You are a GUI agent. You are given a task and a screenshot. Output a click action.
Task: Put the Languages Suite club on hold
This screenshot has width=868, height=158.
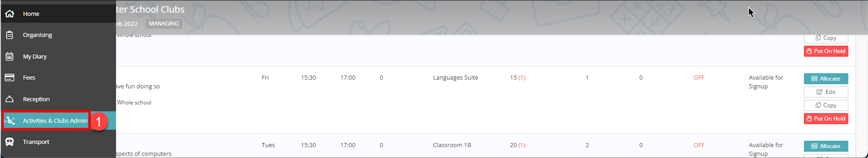pyautogui.click(x=826, y=119)
